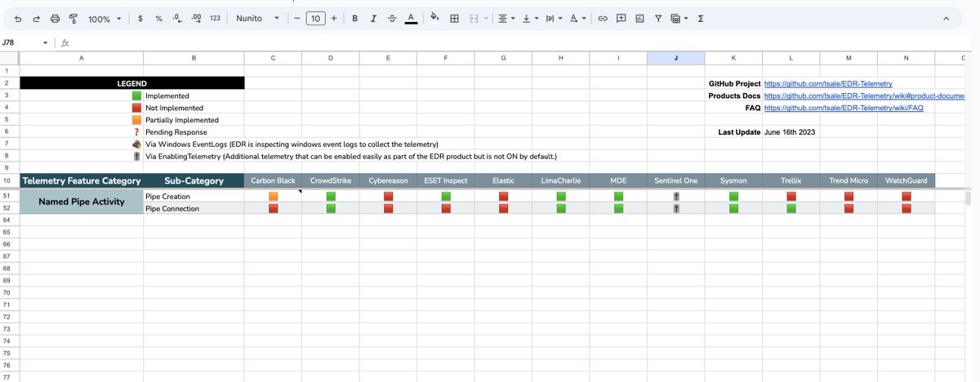Select the Telemetry Feature Category header
The image size is (980, 382).
coord(81,180)
